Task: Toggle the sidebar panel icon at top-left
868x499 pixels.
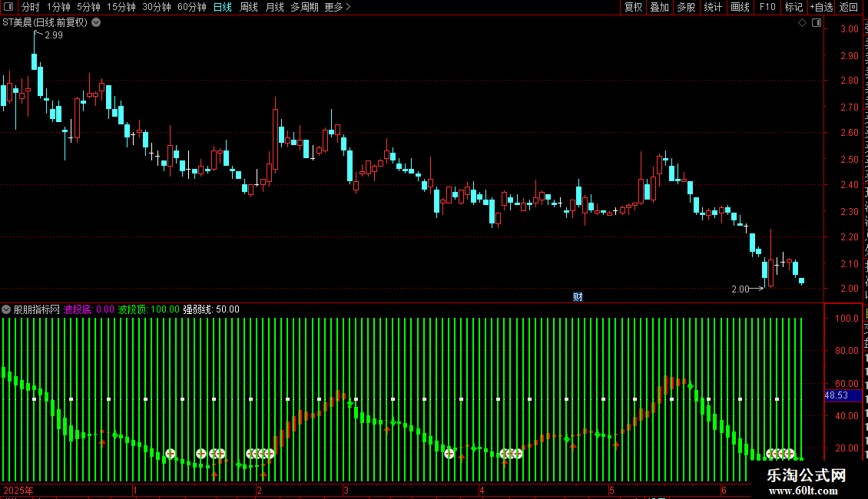Action: coord(8,7)
